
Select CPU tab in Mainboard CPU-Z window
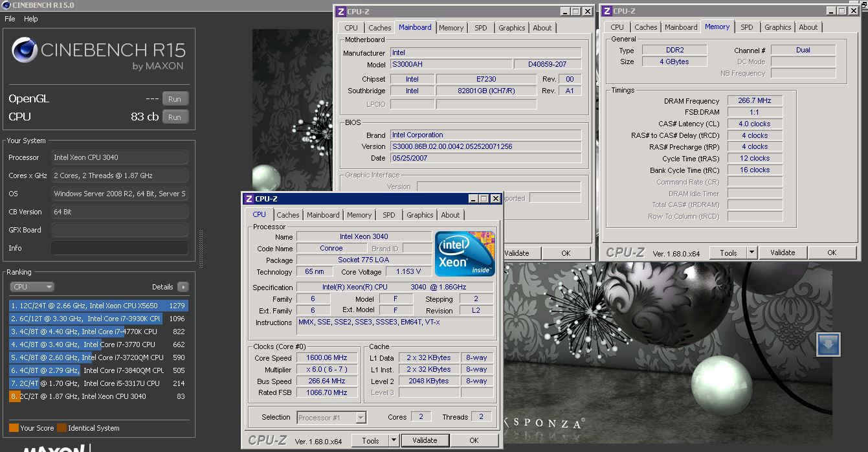coord(351,28)
